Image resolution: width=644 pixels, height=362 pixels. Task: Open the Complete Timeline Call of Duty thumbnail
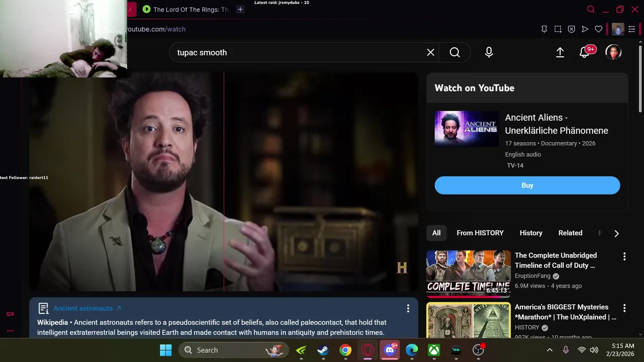pyautogui.click(x=468, y=274)
